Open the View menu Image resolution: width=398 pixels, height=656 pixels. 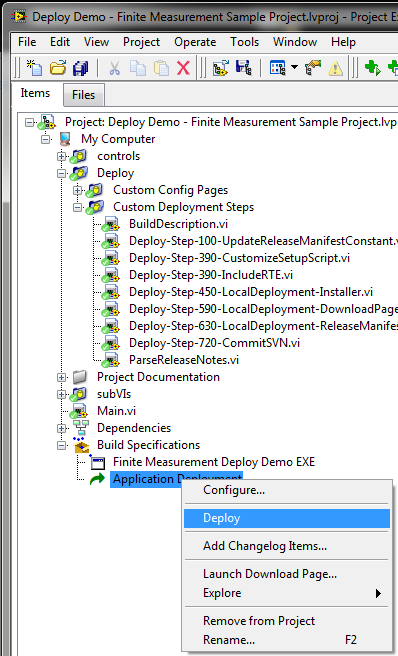coord(96,42)
